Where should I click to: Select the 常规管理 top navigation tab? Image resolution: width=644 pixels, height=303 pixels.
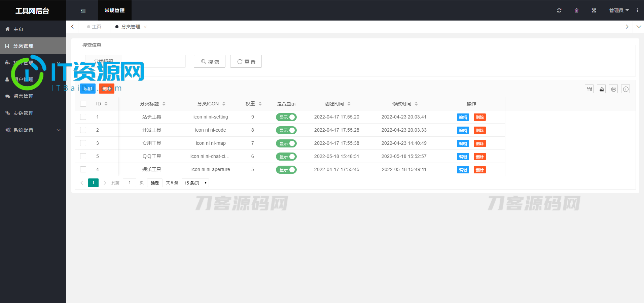(x=115, y=10)
